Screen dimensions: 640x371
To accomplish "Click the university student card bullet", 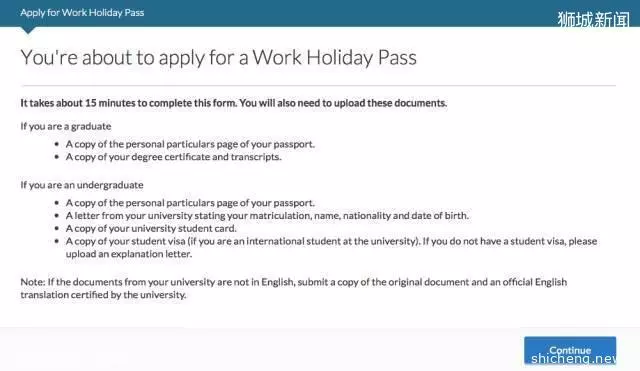I will 151,228.
